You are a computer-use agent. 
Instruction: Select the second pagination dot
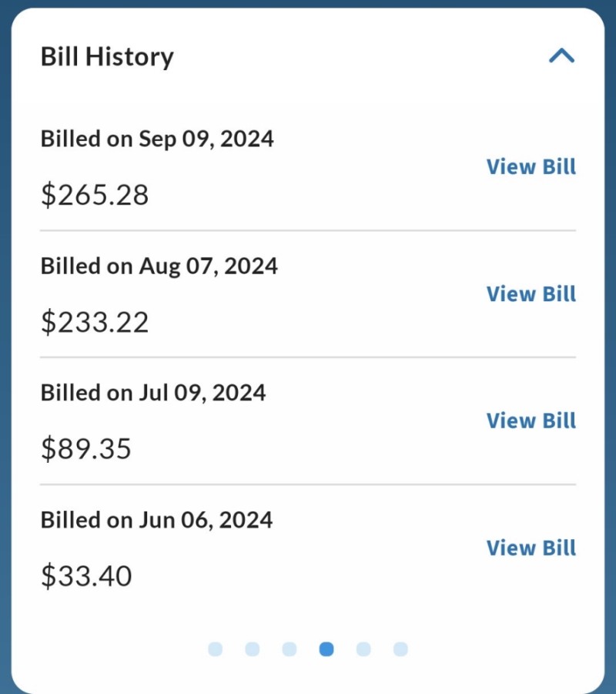tap(253, 649)
